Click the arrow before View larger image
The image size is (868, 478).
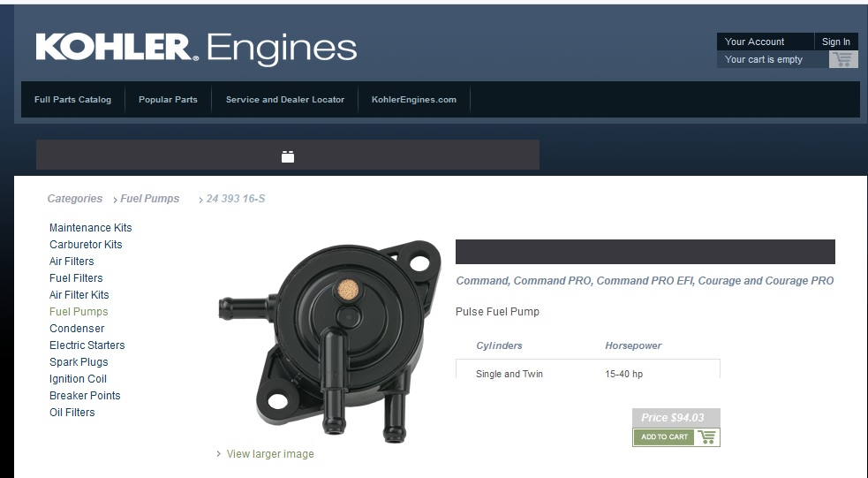[x=219, y=454]
